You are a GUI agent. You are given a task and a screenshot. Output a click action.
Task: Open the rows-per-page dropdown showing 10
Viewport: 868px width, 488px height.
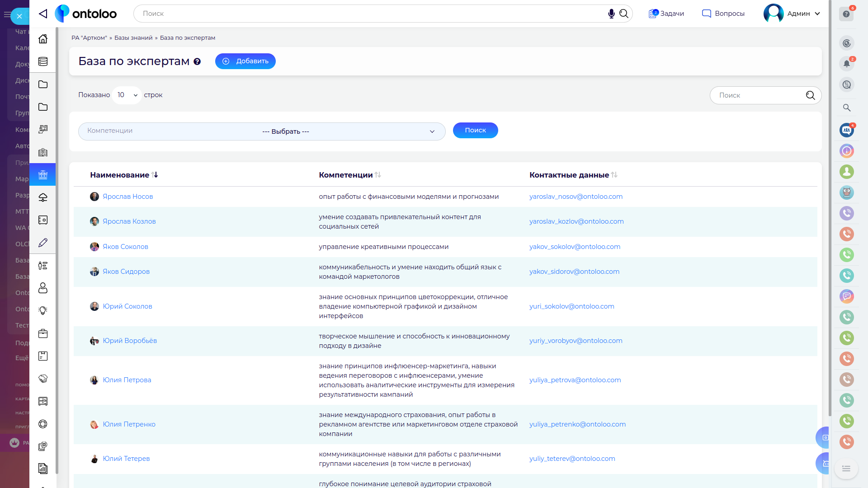(127, 95)
